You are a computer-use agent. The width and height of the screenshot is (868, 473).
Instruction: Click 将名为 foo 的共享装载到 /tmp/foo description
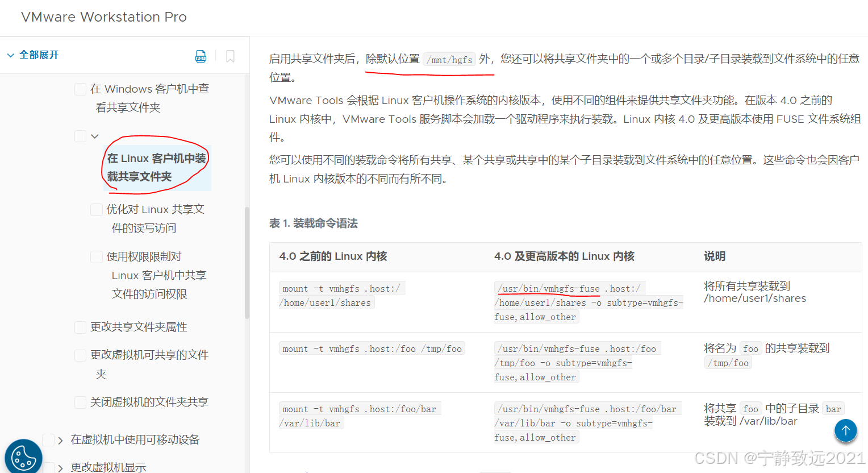click(767, 355)
